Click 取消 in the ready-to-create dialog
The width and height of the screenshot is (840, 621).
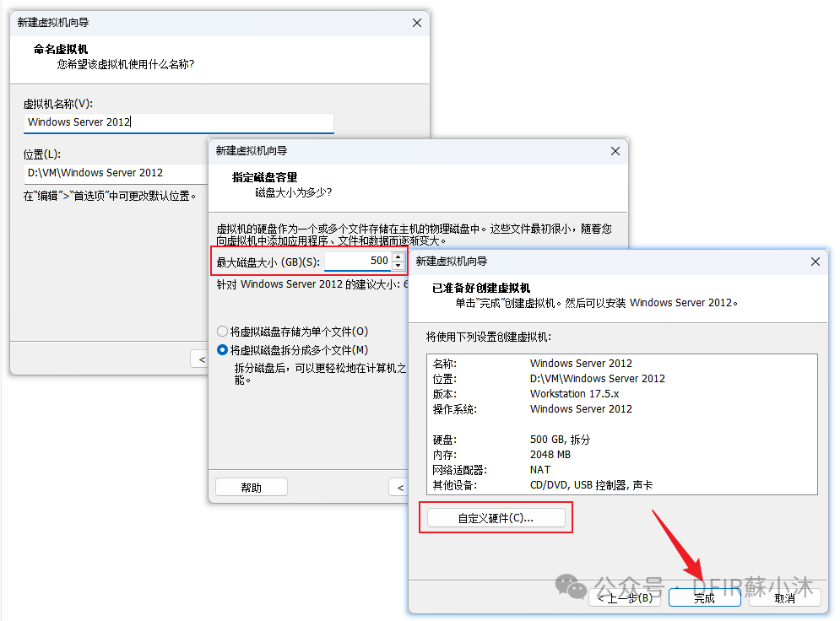tap(785, 598)
